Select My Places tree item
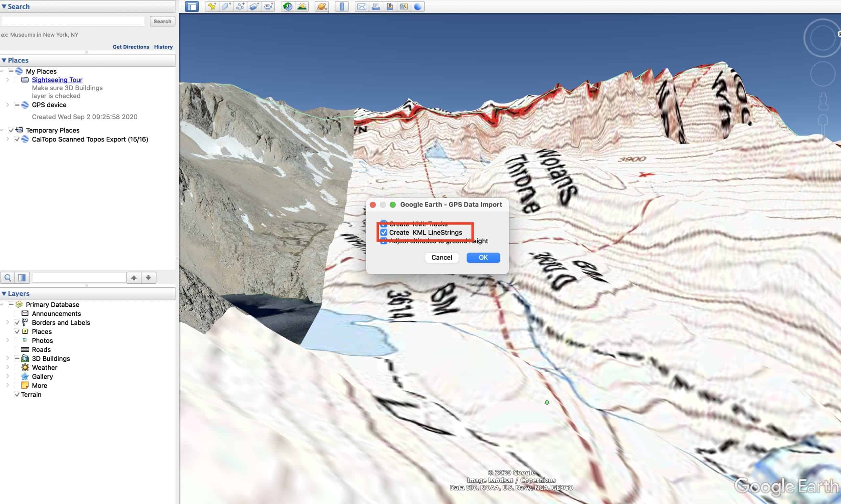This screenshot has height=504, width=841. 41,71
